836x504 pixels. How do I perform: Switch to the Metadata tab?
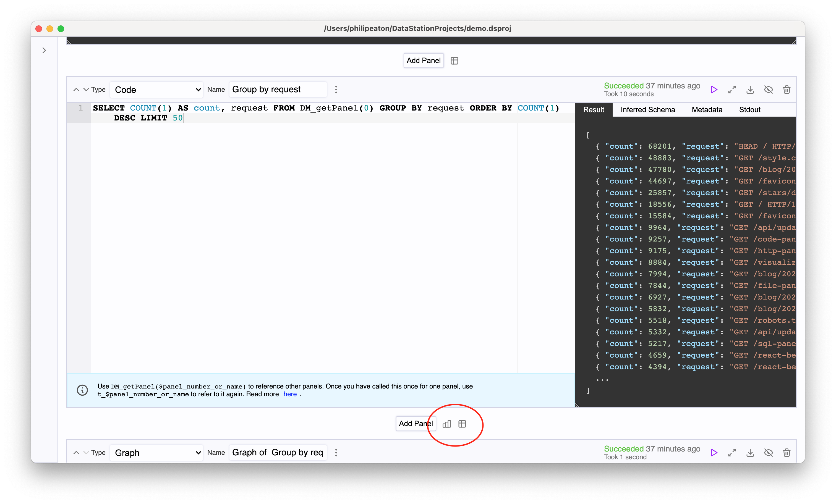point(707,109)
